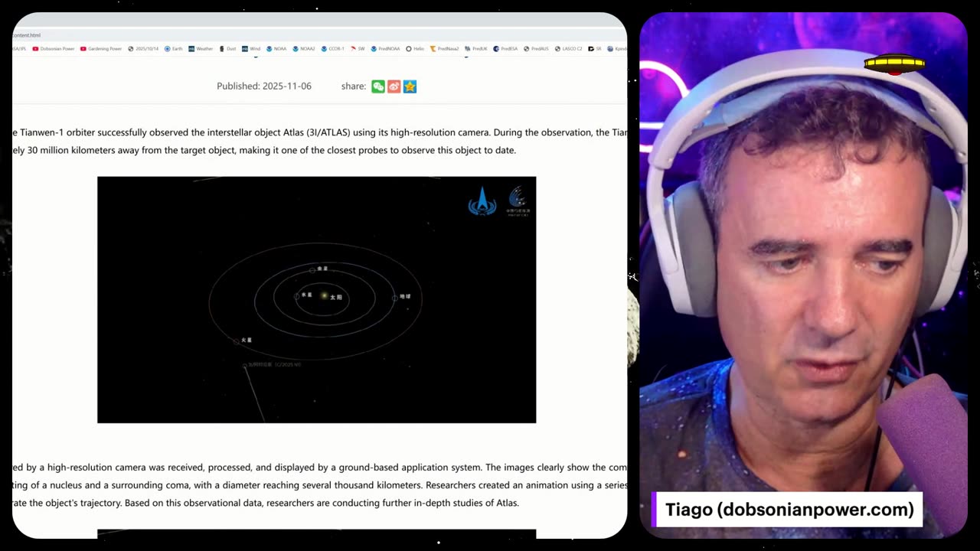Image resolution: width=980 pixels, height=551 pixels.
Task: Open the LASCO C2 bookmark
Action: tap(569, 49)
